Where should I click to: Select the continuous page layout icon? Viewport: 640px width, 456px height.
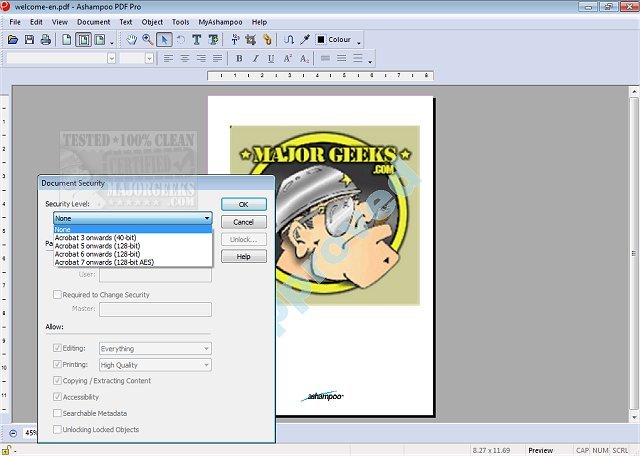[100, 40]
